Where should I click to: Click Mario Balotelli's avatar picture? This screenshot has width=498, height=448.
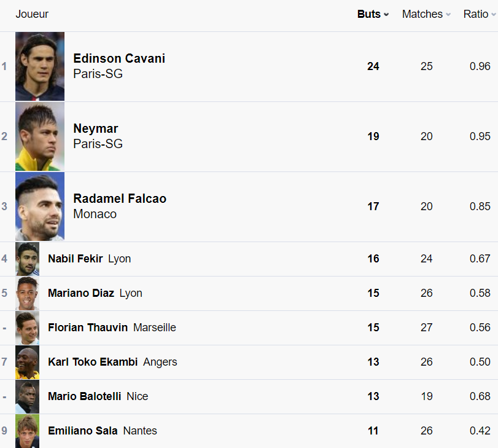(x=28, y=396)
